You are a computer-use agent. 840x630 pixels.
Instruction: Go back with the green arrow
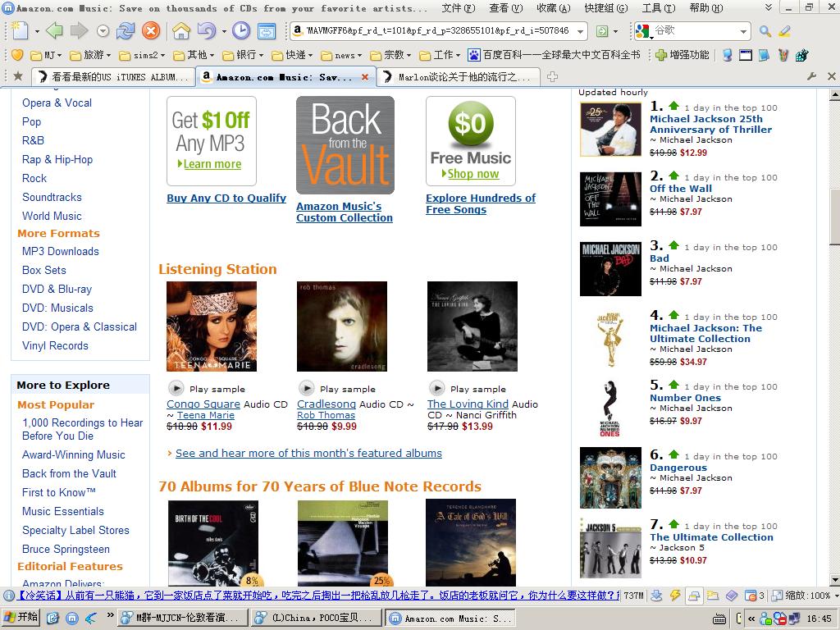55,30
